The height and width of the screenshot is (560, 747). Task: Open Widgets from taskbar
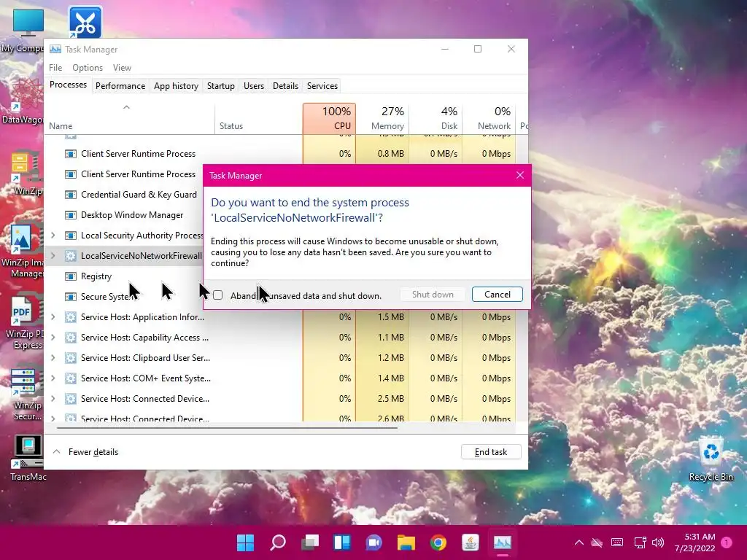(342, 542)
